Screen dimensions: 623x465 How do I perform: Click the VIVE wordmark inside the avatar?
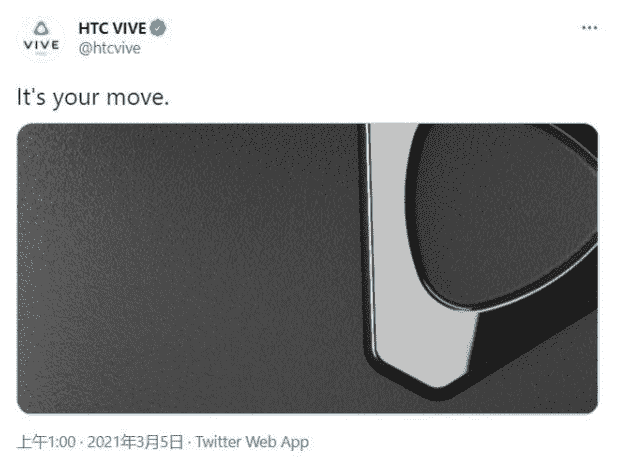point(41,45)
